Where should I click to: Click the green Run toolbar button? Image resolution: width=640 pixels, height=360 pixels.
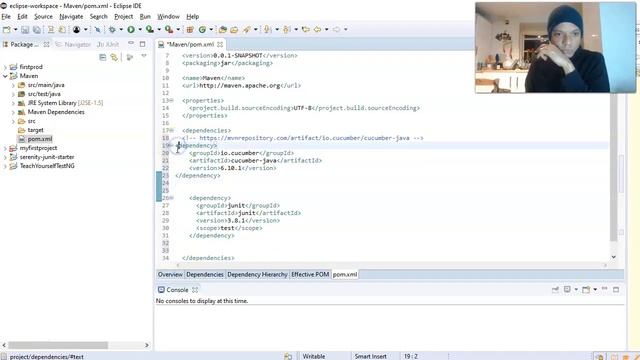click(131, 29)
